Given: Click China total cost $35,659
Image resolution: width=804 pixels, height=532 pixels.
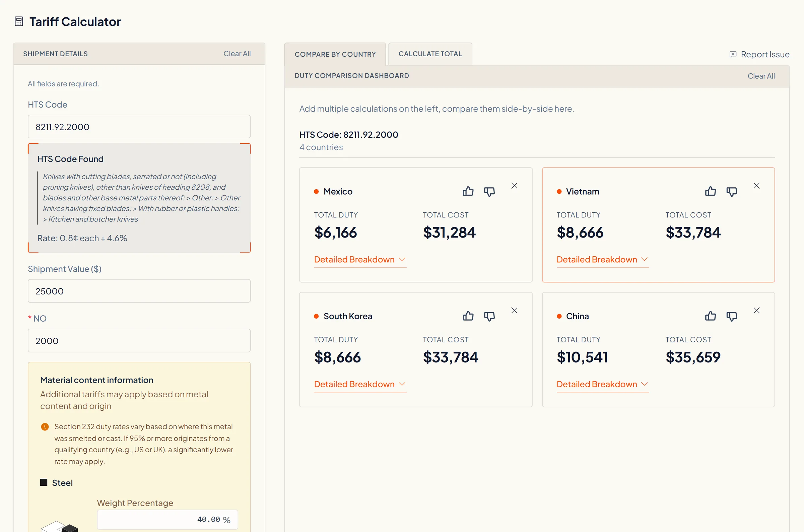Looking at the screenshot, I should (693, 357).
